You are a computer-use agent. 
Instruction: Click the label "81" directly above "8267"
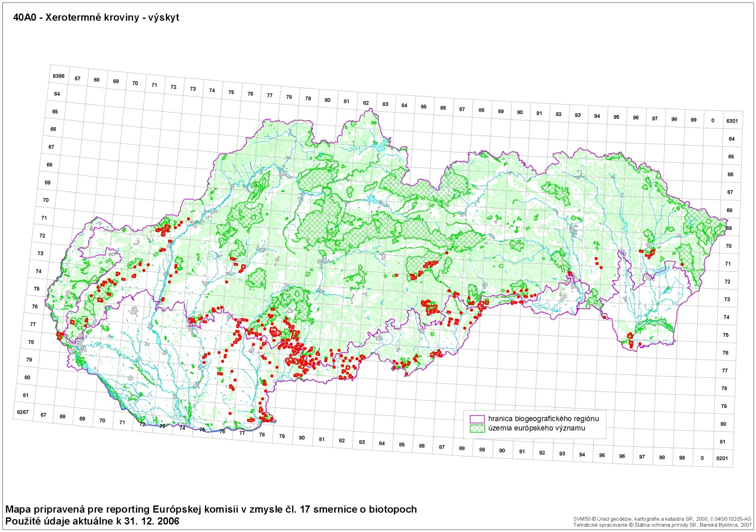point(26,395)
